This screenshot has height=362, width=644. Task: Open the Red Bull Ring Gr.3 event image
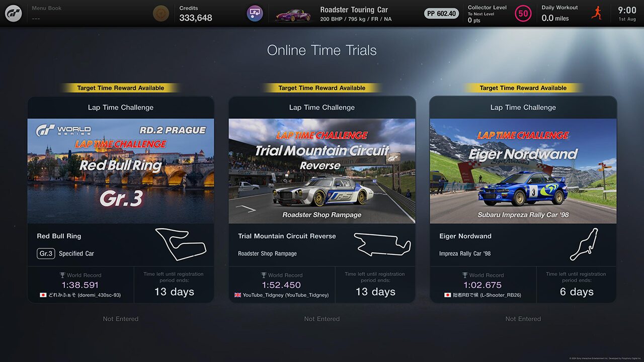coord(121,171)
